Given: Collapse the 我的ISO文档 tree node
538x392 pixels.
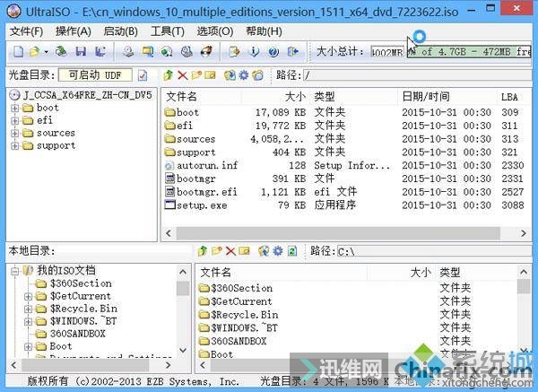Looking at the screenshot, I should 14,271.
